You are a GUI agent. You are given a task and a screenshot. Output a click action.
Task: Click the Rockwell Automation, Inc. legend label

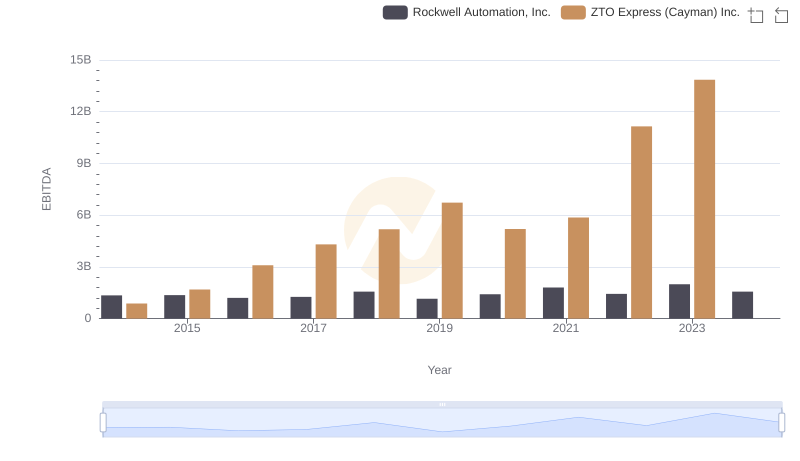481,12
